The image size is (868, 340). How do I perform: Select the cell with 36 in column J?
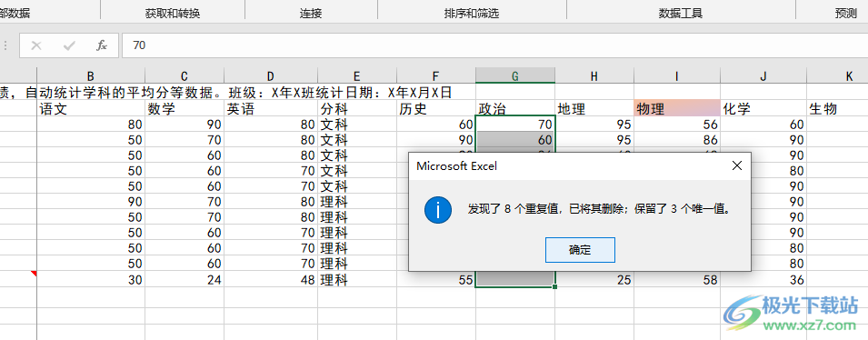point(763,280)
